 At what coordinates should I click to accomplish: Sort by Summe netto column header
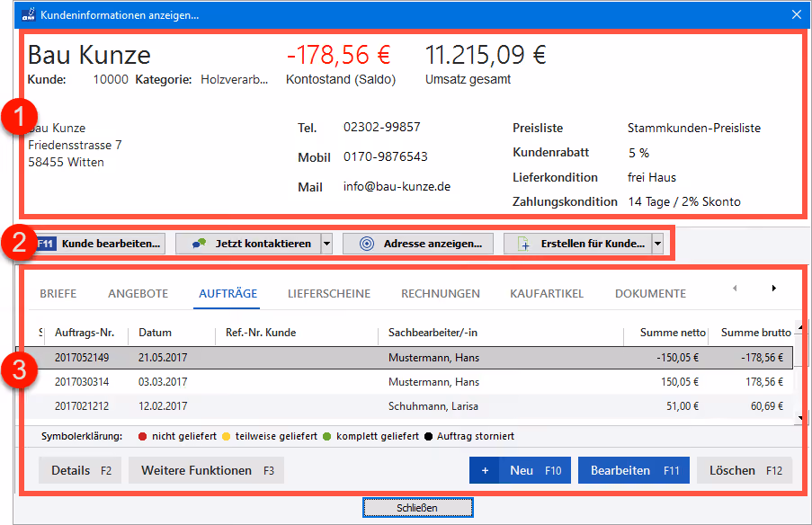point(673,333)
